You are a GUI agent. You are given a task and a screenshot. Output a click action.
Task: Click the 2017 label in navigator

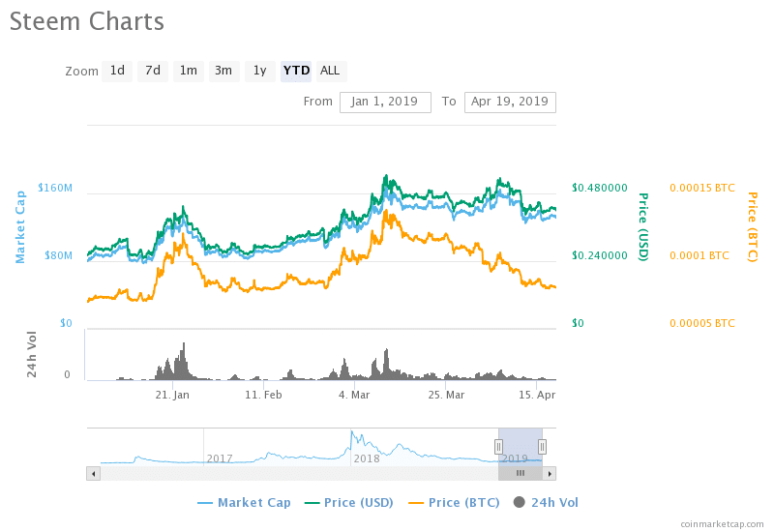(220, 458)
